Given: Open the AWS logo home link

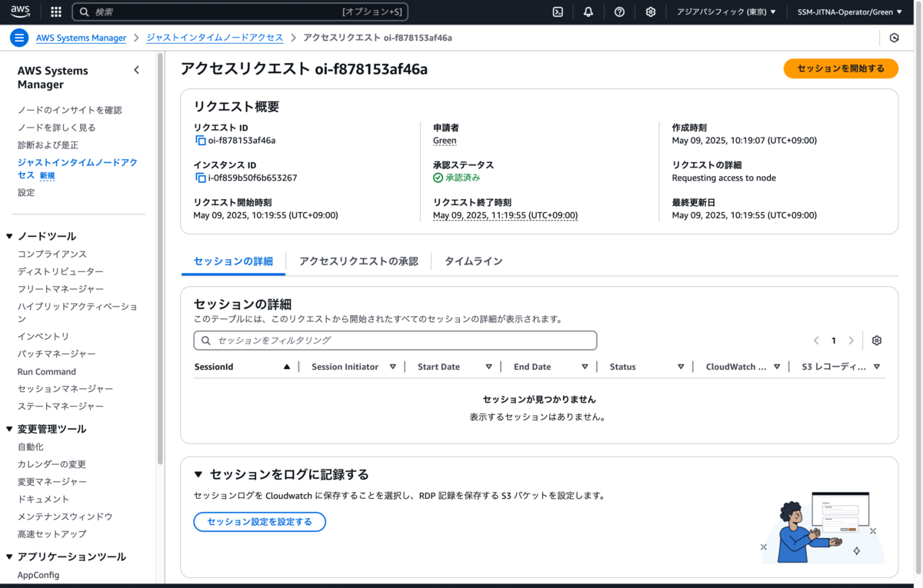Looking at the screenshot, I should 21,12.
